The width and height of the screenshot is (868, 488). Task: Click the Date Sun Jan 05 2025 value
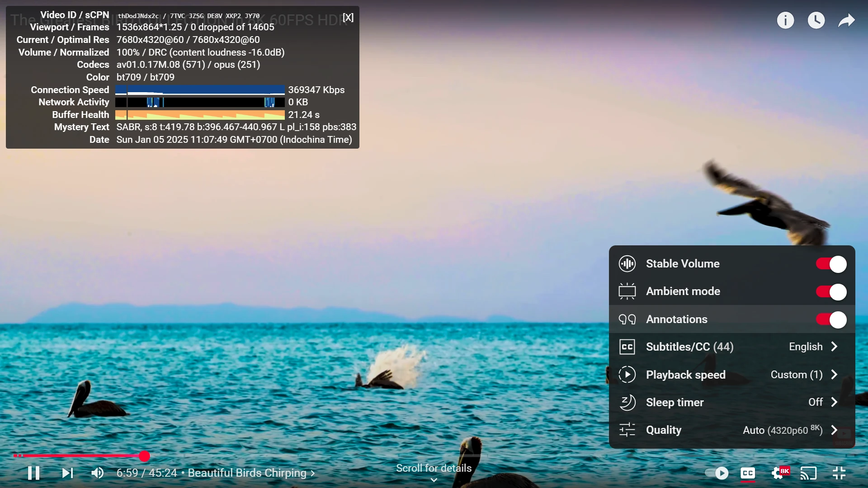[x=234, y=140]
